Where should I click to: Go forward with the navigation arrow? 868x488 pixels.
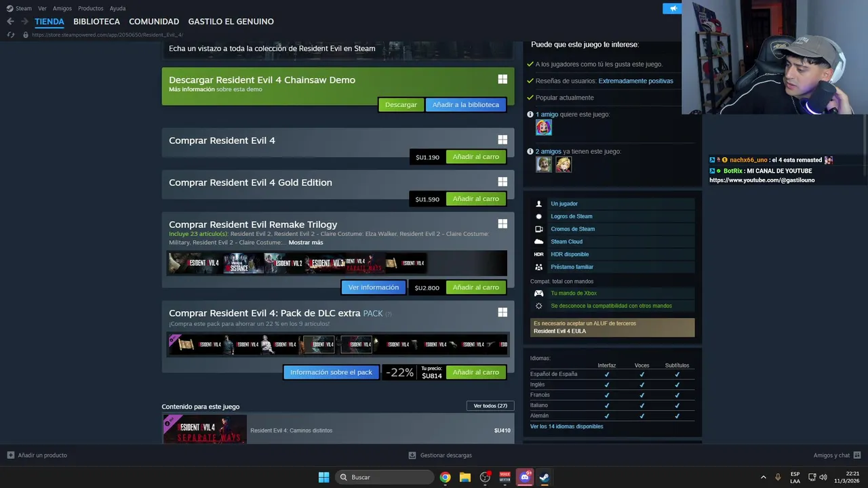point(24,22)
